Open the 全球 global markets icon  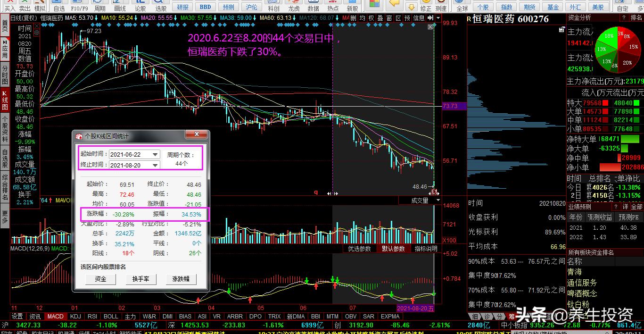[462, 6]
